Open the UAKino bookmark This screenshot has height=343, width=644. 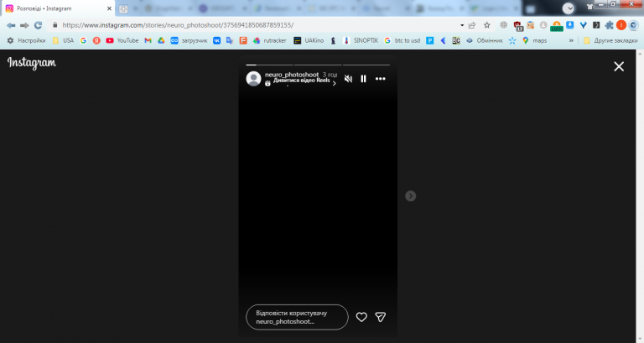coord(309,40)
